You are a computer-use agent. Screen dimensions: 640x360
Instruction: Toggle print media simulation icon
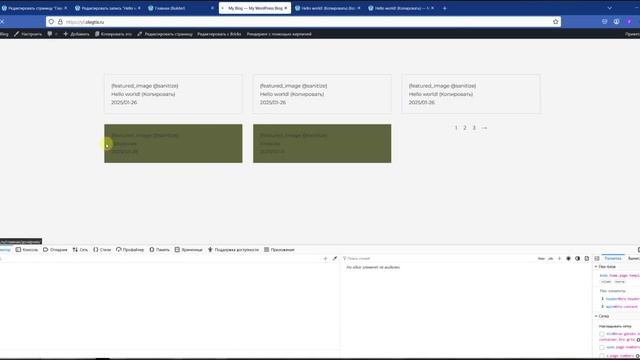point(587,258)
